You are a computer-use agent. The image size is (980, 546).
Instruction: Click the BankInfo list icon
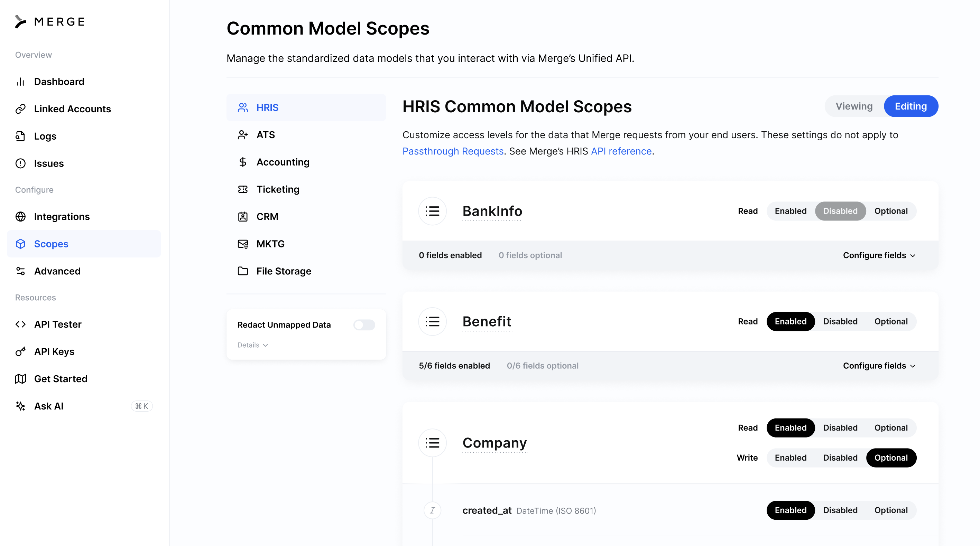pyautogui.click(x=432, y=211)
